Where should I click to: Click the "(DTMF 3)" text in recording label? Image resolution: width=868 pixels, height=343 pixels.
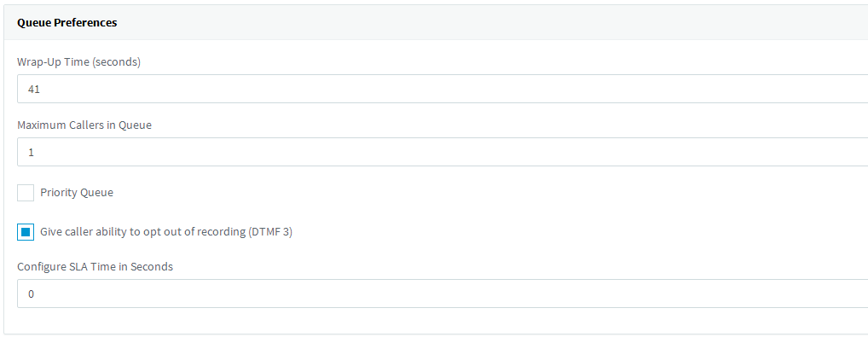pos(270,231)
